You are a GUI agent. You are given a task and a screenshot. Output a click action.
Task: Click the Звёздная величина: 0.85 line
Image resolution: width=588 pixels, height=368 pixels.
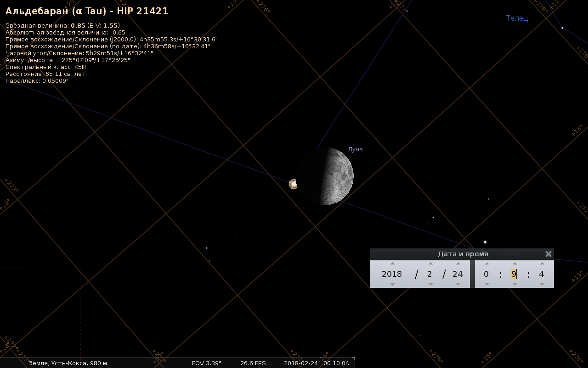coord(62,26)
